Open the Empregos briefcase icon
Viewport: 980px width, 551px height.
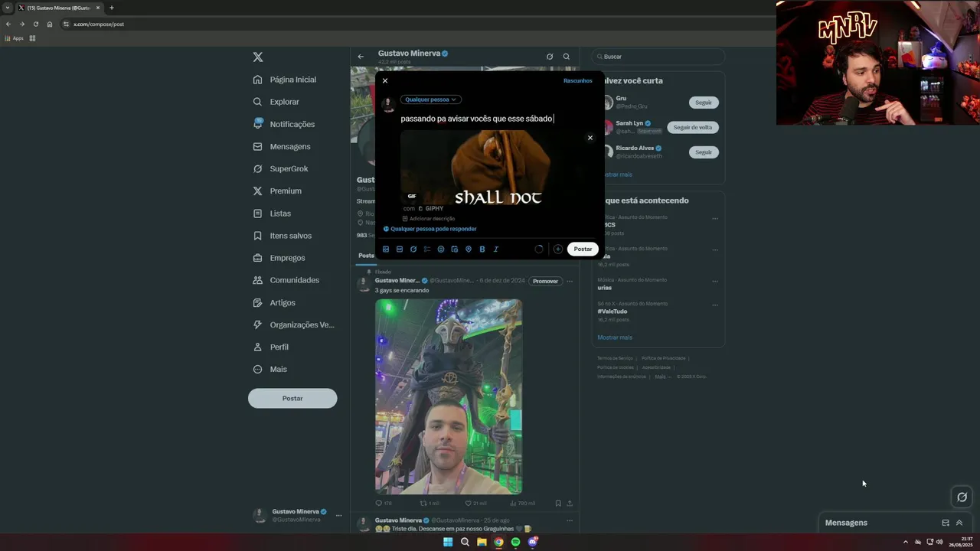(x=258, y=258)
